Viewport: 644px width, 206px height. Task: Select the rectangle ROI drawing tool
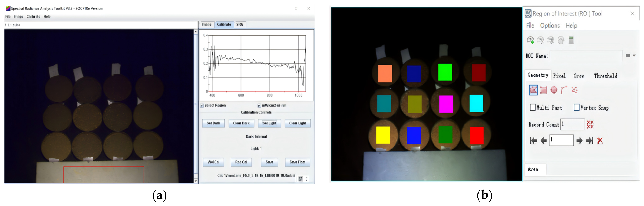pyautogui.click(x=544, y=90)
